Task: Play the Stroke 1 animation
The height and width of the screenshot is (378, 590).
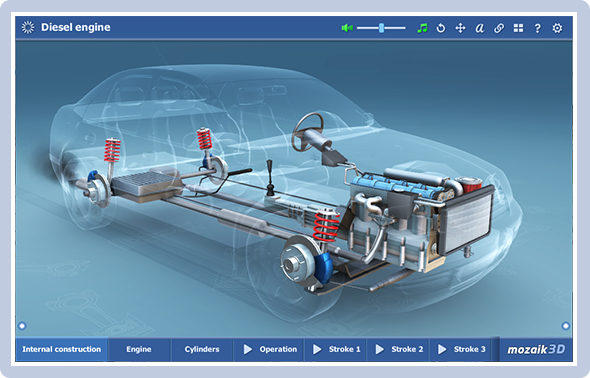Action: [336, 349]
